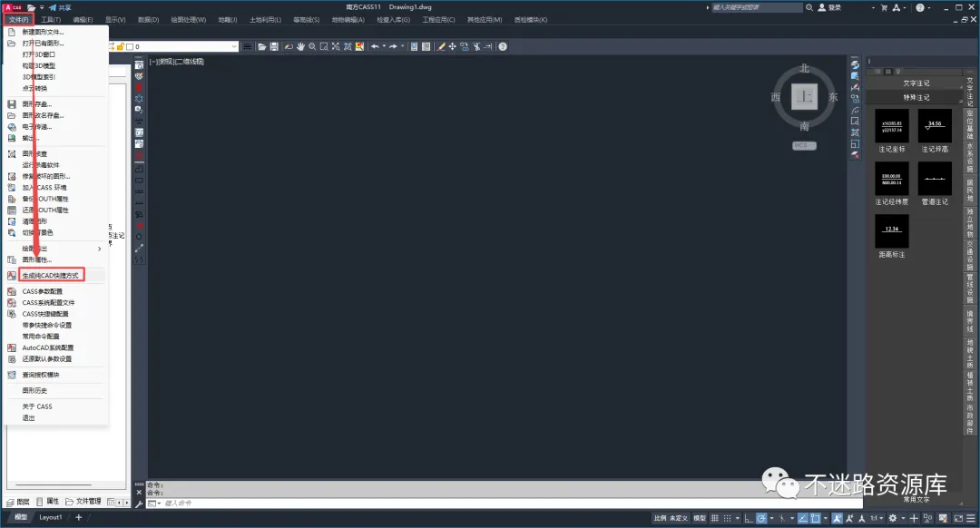Open the 1:1 annotation scale dropdown
The height and width of the screenshot is (528, 980).
[877, 518]
